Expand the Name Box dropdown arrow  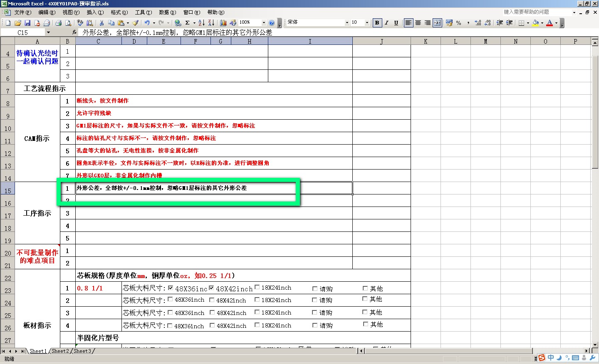pyautogui.click(x=48, y=32)
